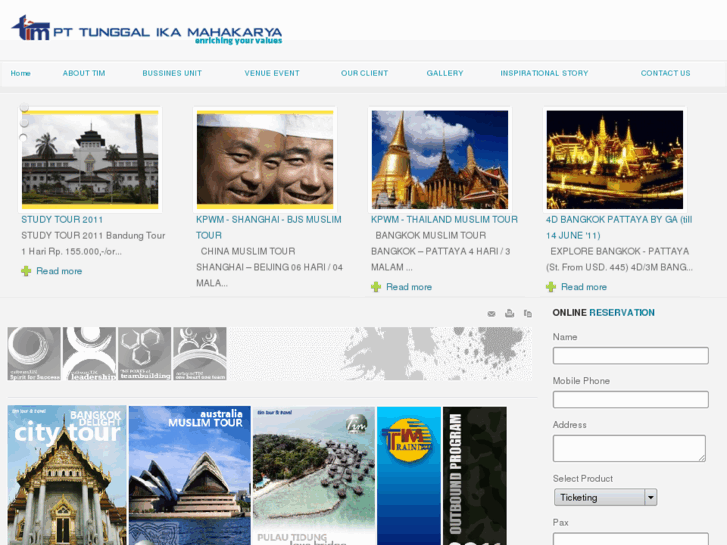
Task: Click the golden Thai temple daytime photo
Action: [x=440, y=160]
